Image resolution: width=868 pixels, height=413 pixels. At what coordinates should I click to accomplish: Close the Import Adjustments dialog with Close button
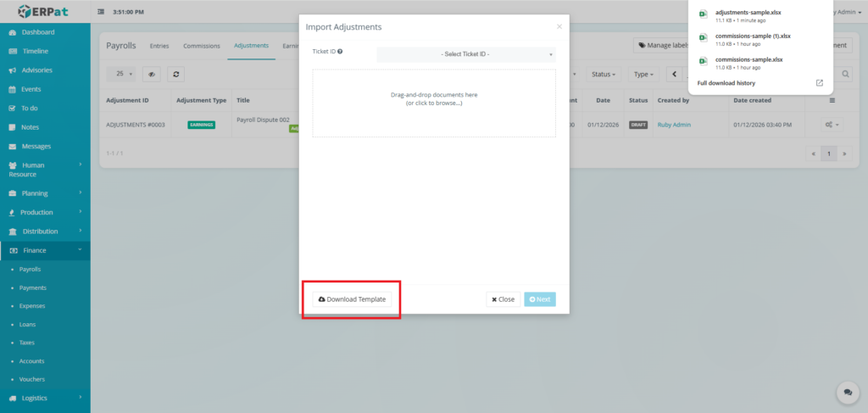coord(504,299)
